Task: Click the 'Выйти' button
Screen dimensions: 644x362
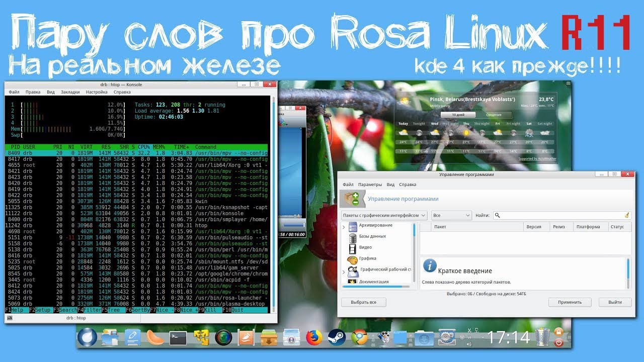Action: click(x=615, y=302)
